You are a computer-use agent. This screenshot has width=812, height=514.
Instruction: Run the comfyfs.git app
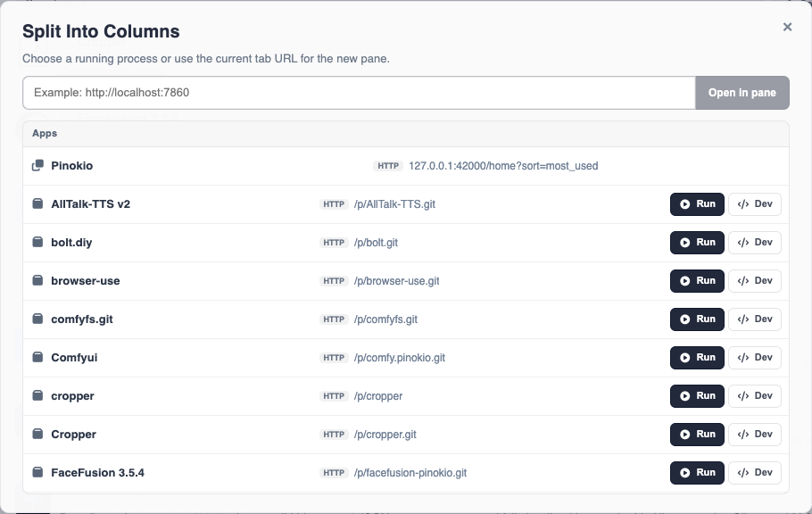(697, 319)
